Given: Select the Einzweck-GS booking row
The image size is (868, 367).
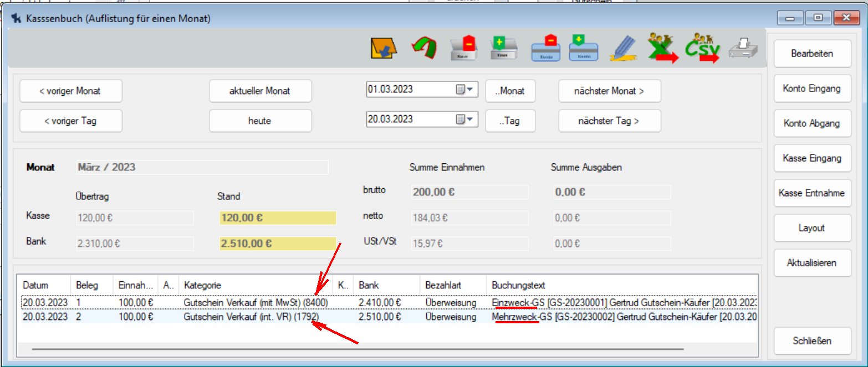Looking at the screenshot, I should click(388, 303).
